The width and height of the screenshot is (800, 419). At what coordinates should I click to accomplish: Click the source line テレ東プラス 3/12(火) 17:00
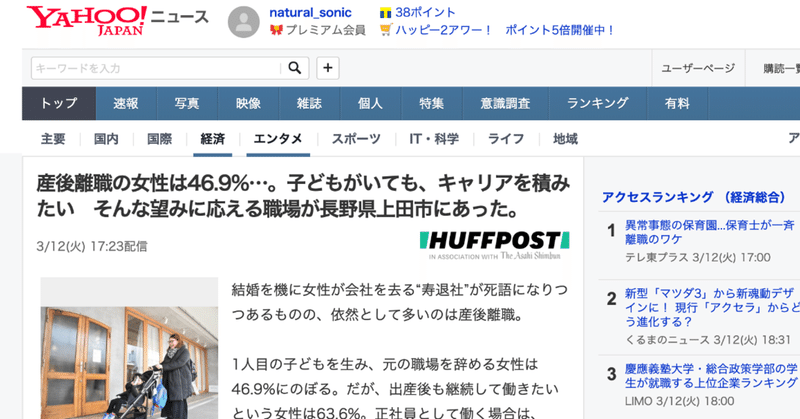tap(698, 257)
